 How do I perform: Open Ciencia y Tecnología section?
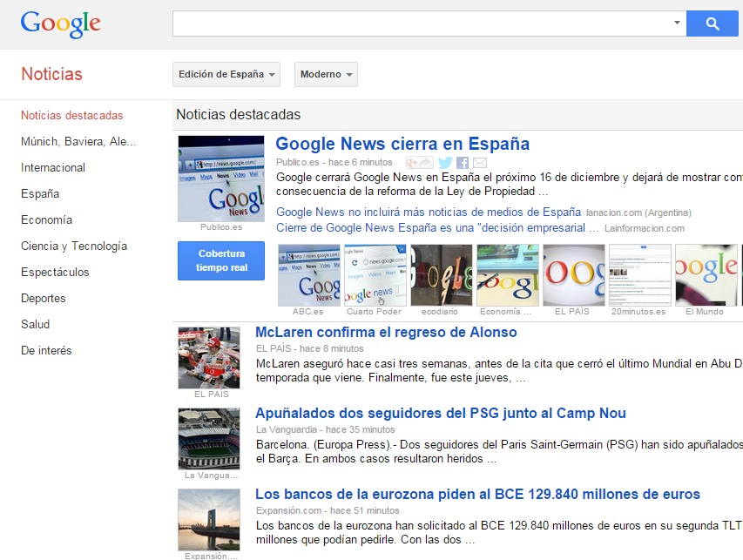[x=74, y=246]
